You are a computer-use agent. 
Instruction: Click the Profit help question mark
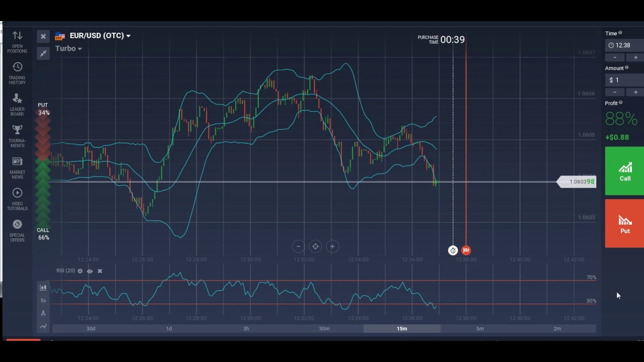point(621,103)
